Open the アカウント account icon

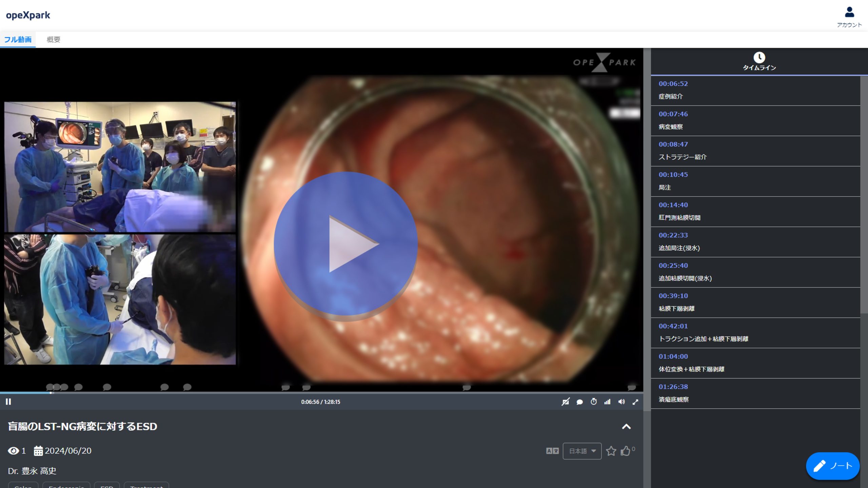pos(849,16)
